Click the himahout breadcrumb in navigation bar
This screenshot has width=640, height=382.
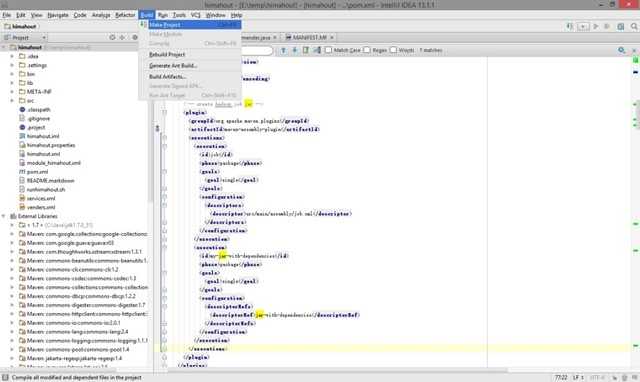[20, 27]
